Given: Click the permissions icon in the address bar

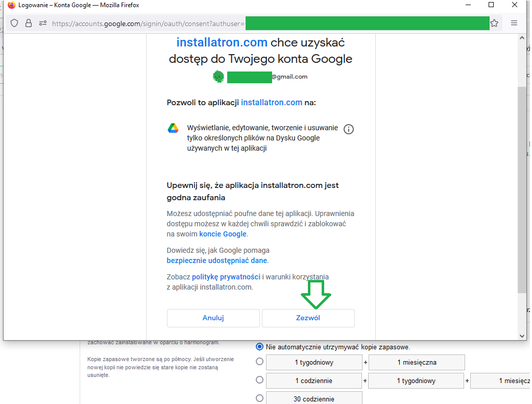Looking at the screenshot, I should pos(43,23).
